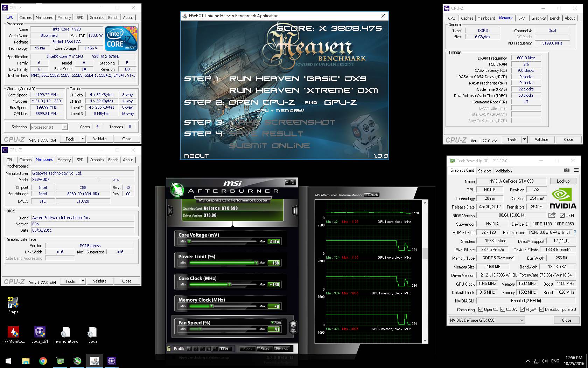The height and width of the screenshot is (368, 588).
Task: Click Memory Clock slider handle
Action: tap(212, 306)
